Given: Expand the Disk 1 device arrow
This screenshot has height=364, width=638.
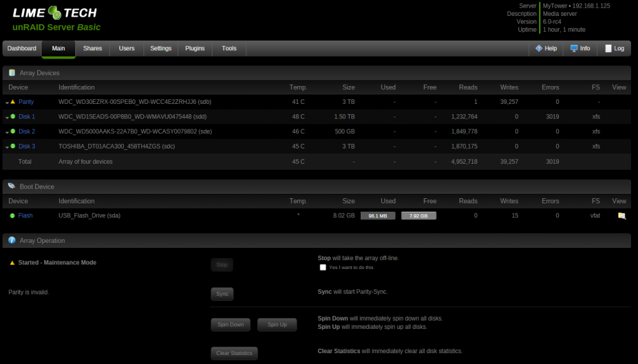Looking at the screenshot, I should 7,117.
